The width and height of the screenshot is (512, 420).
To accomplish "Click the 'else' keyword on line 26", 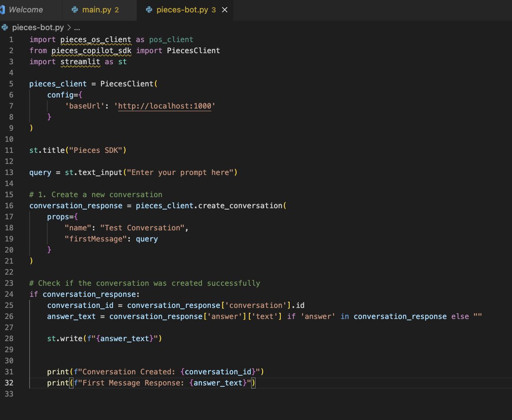I will click(460, 316).
